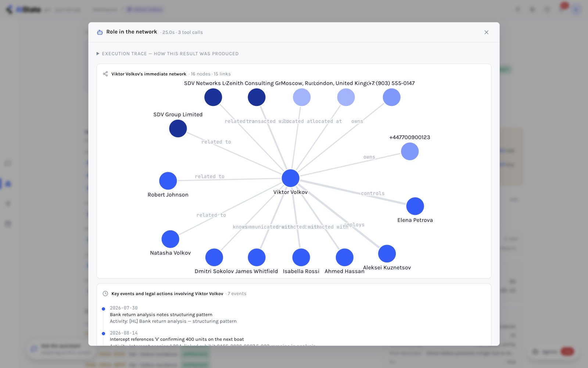
Task: Select the Isabella Rossi node
Action: point(301,257)
